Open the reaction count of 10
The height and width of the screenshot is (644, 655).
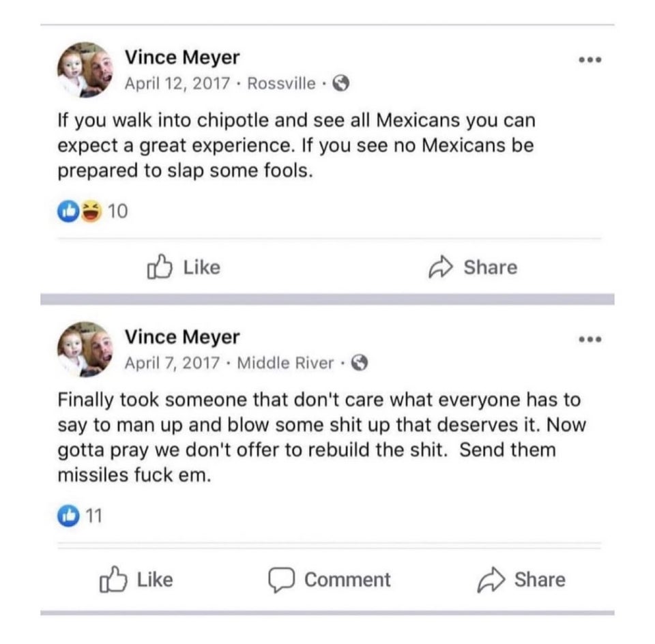pyautogui.click(x=117, y=212)
